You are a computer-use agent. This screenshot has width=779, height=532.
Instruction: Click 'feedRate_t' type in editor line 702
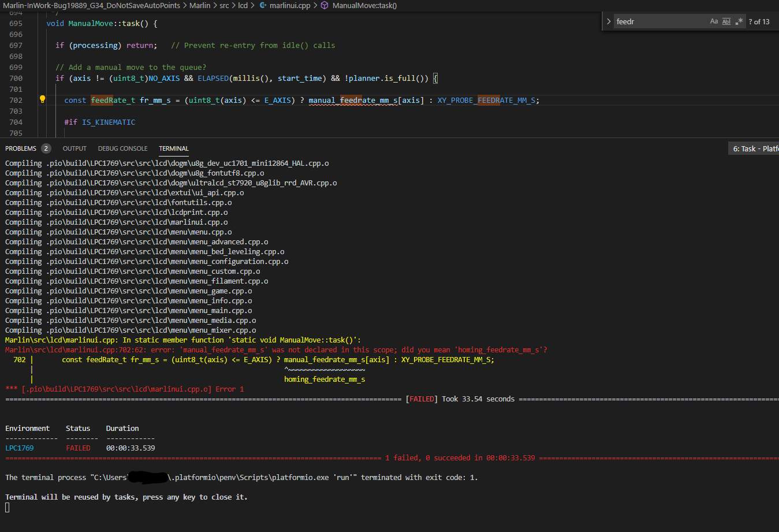pos(113,100)
